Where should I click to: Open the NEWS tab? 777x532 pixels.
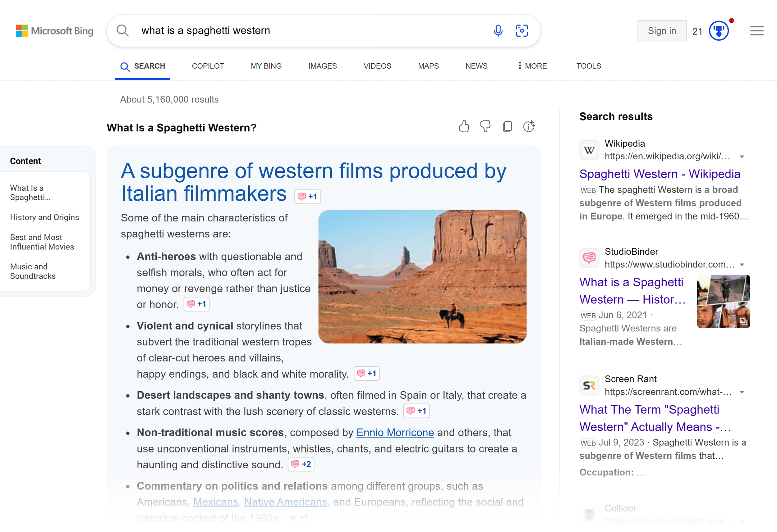coord(476,66)
